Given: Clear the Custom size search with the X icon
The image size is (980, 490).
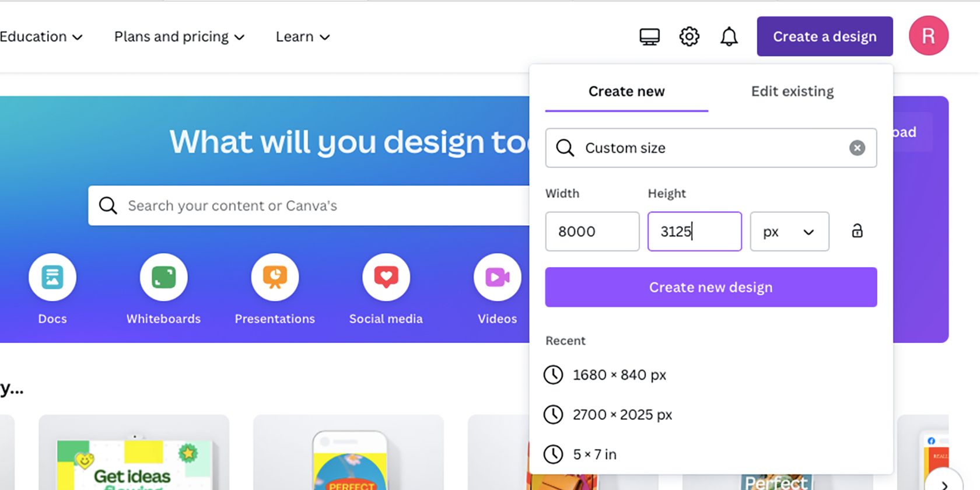Looking at the screenshot, I should pyautogui.click(x=857, y=148).
